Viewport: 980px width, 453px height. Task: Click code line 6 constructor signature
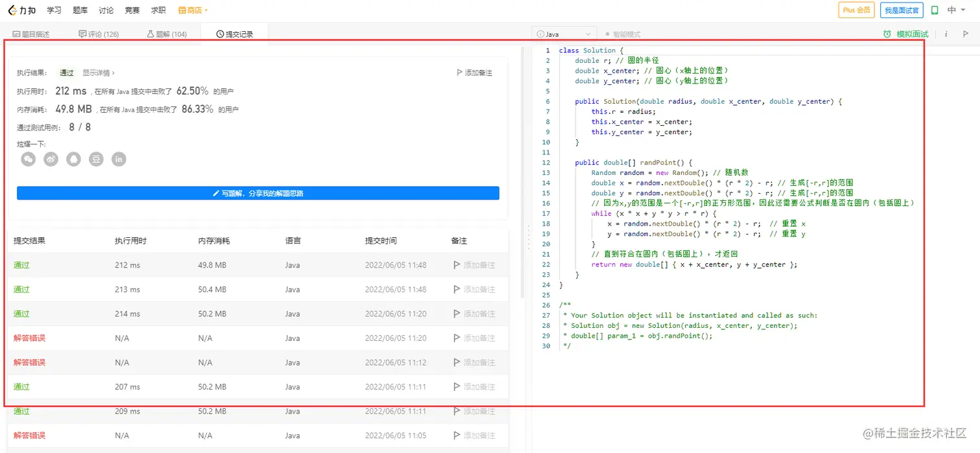(708, 101)
